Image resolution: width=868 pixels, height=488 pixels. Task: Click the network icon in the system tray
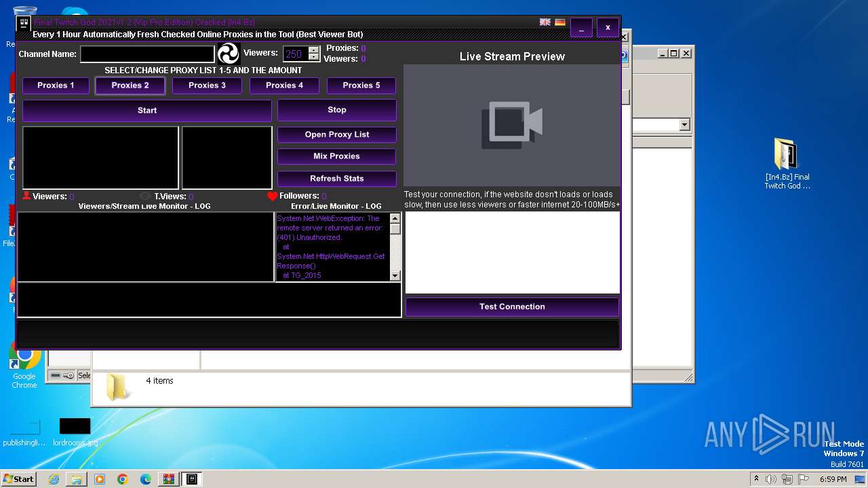[787, 479]
